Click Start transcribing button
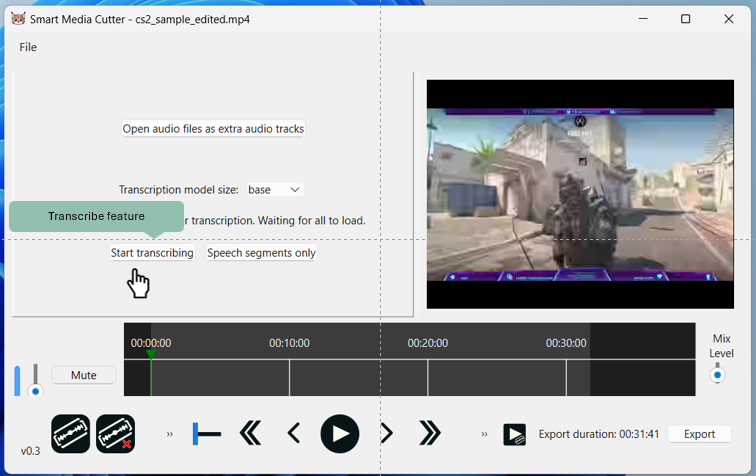Screen dimensions: 756x476 tap(152, 253)
